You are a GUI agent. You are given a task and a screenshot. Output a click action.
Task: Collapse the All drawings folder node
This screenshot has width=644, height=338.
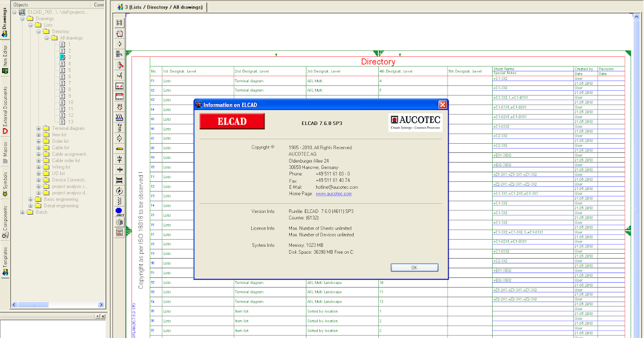(47, 38)
